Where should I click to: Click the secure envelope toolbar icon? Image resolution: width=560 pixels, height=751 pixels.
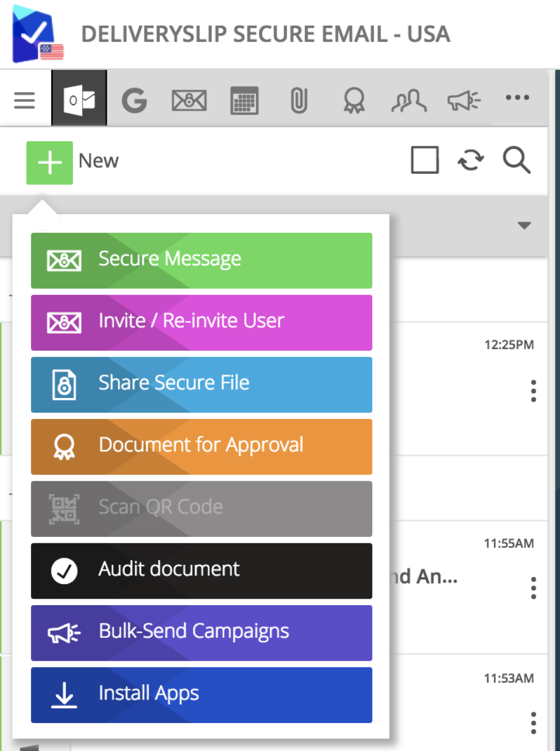coord(189,100)
